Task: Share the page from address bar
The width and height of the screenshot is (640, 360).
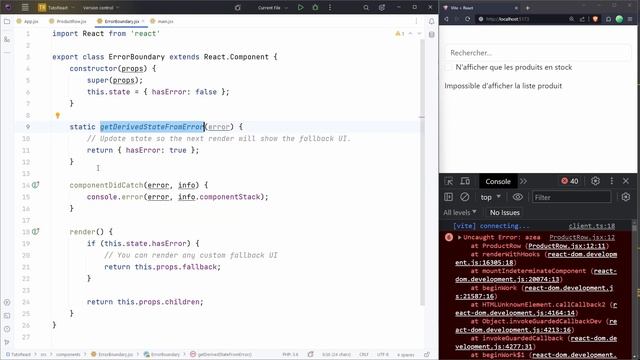Action: pyautogui.click(x=582, y=19)
